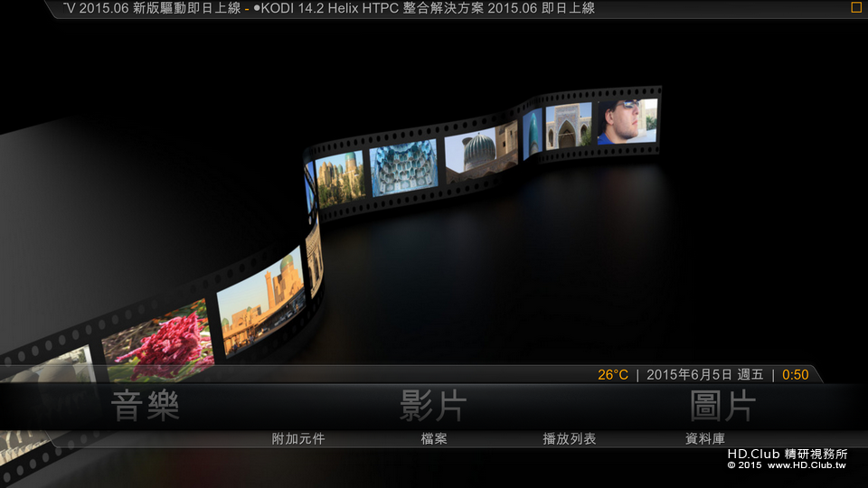The height and width of the screenshot is (488, 868).
Task: Click the blue honeycomb ceiling film frame
Action: point(403,167)
